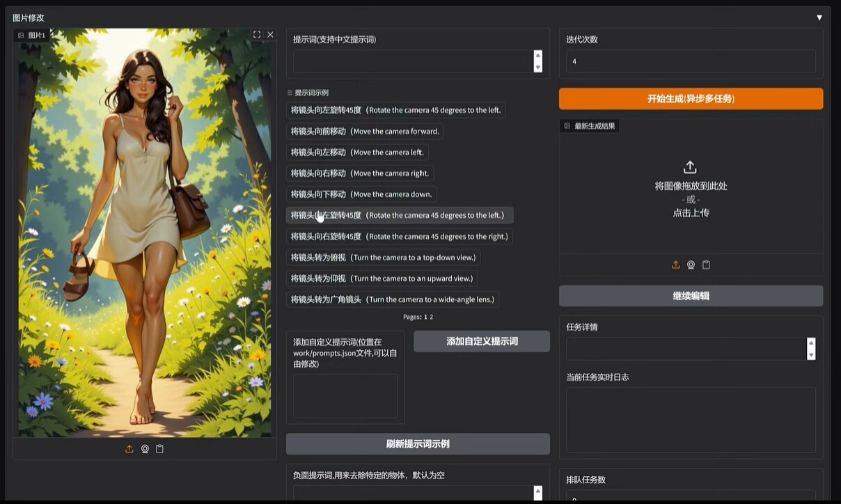The image size is (841, 504).
Task: Click 最新生成结果 label icon
Action: (567, 126)
